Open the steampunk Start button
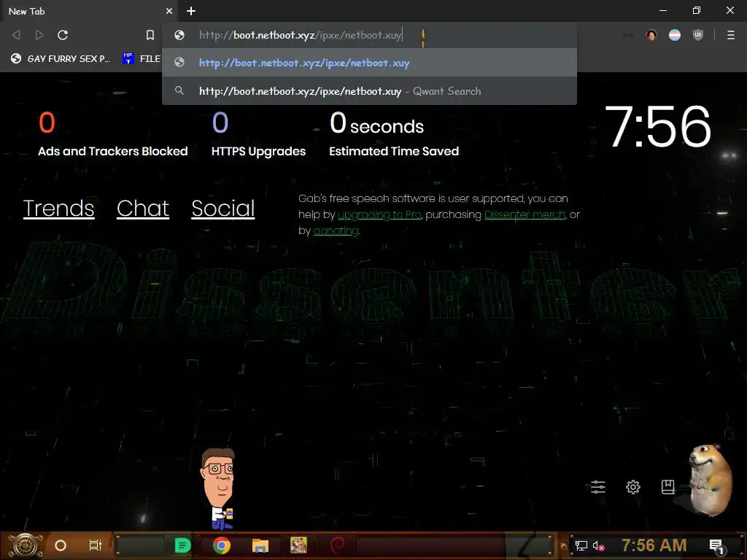The height and width of the screenshot is (560, 747). point(25,545)
